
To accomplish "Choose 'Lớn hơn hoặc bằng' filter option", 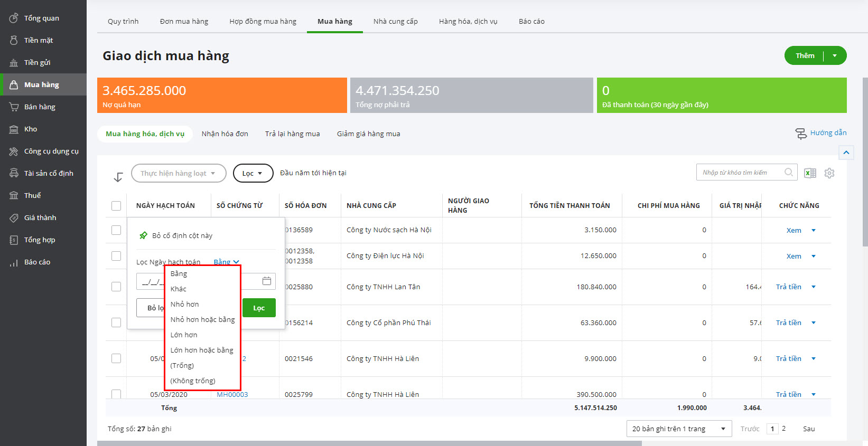I will [202, 350].
